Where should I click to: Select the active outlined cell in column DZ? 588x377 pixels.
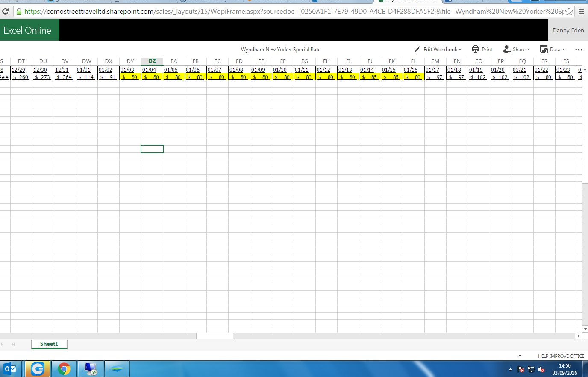152,149
